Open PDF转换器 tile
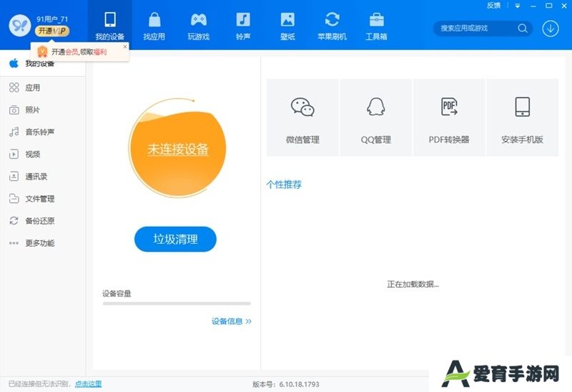Screen dimensions: 572x392 click(449, 118)
